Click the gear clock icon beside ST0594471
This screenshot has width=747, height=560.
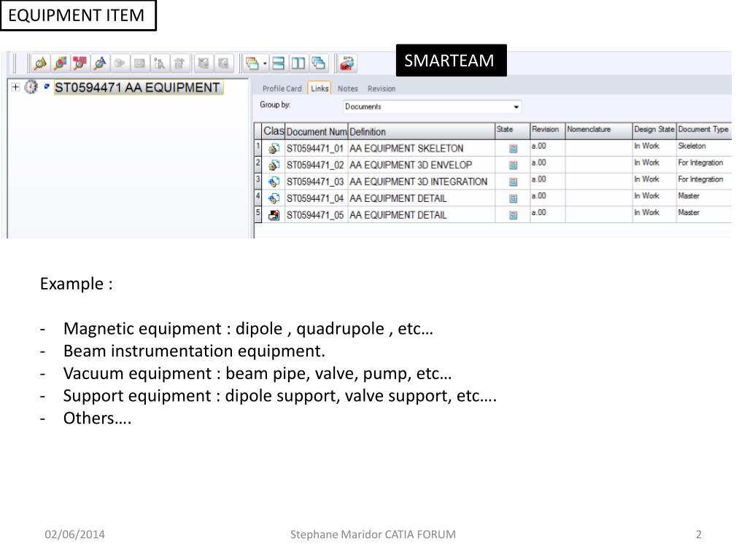(x=31, y=87)
